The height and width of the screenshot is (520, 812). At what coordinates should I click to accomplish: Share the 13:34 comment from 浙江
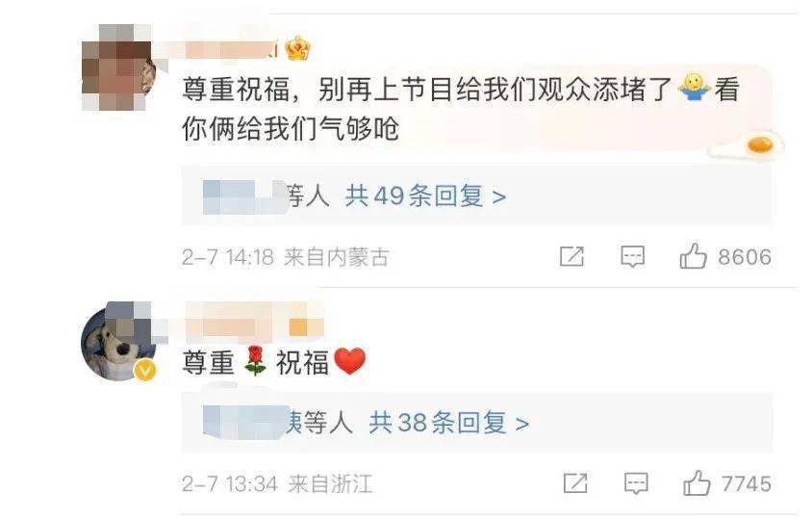[x=575, y=483]
